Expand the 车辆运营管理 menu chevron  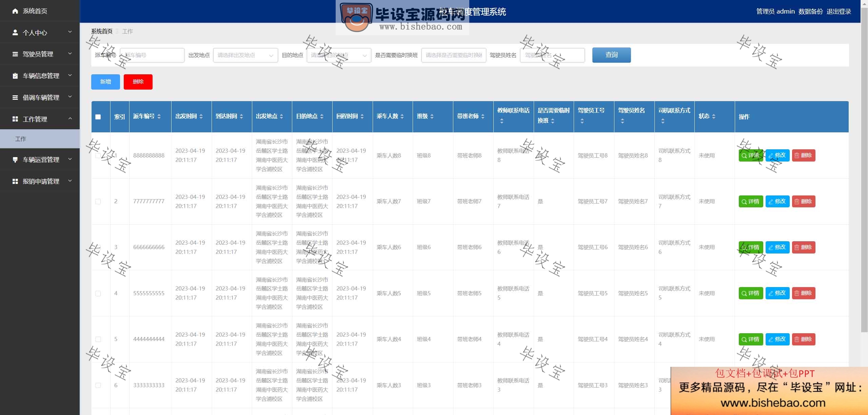[x=70, y=159]
